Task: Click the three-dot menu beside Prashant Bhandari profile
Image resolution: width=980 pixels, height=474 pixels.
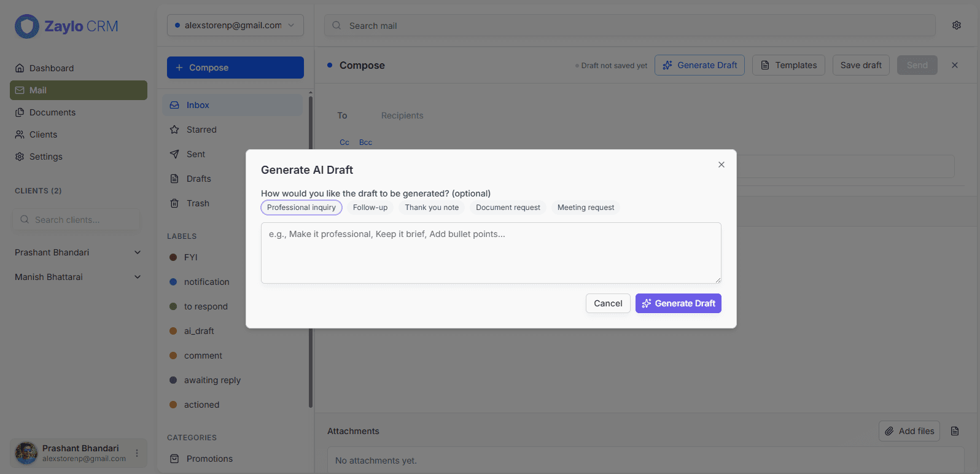Action: (137, 453)
